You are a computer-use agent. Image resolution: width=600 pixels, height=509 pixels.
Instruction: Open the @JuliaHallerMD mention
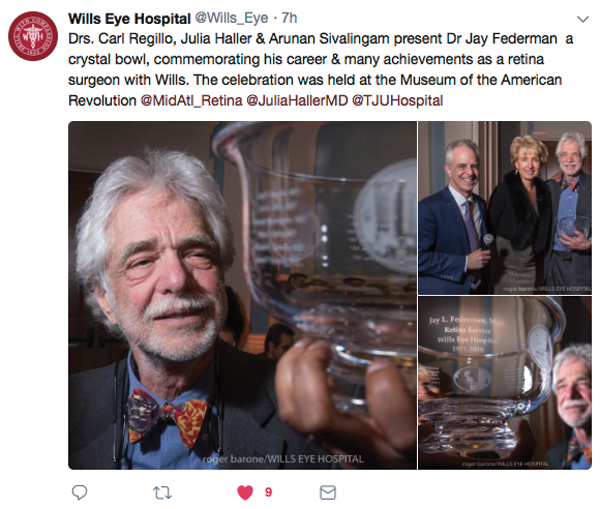297,101
